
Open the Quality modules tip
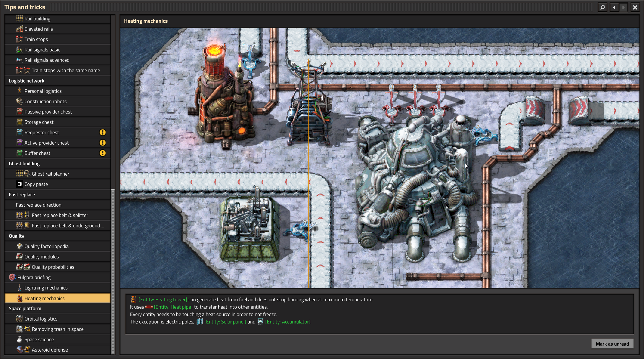pos(58,257)
